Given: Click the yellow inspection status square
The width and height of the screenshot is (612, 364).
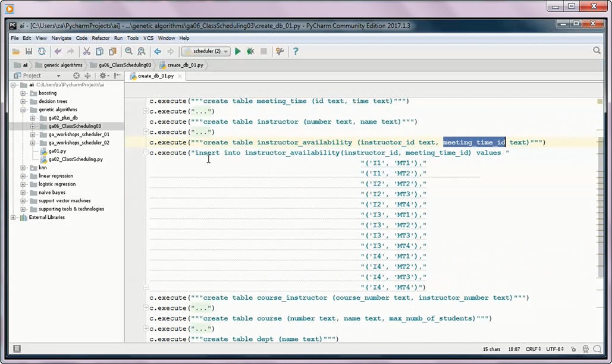Looking at the screenshot, I should 600,102.
